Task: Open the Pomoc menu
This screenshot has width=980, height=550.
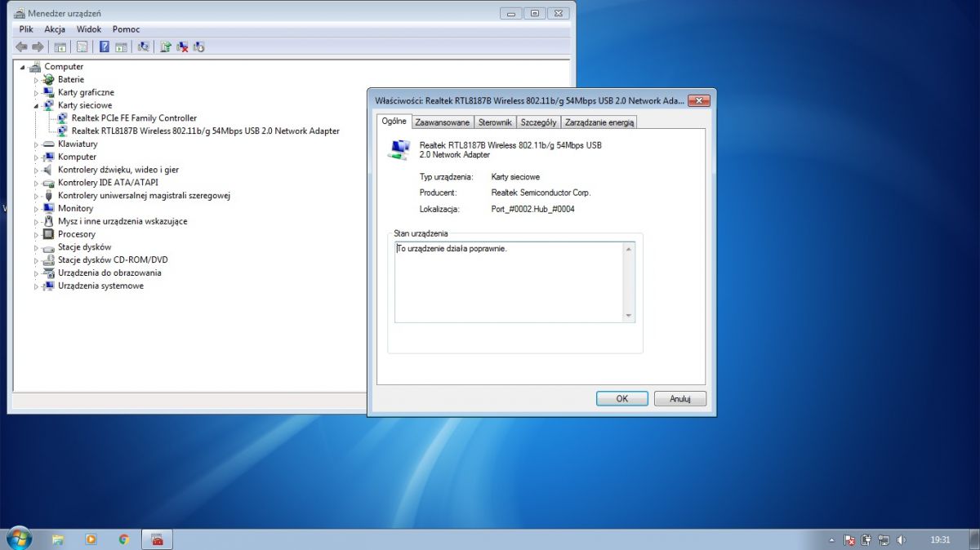Action: [126, 29]
